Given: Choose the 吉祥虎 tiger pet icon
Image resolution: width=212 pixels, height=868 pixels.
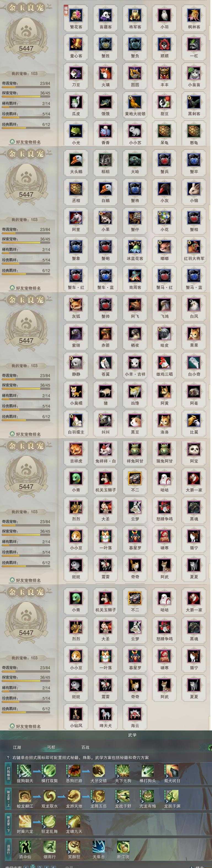Looking at the screenshot, I should [x=76, y=450].
